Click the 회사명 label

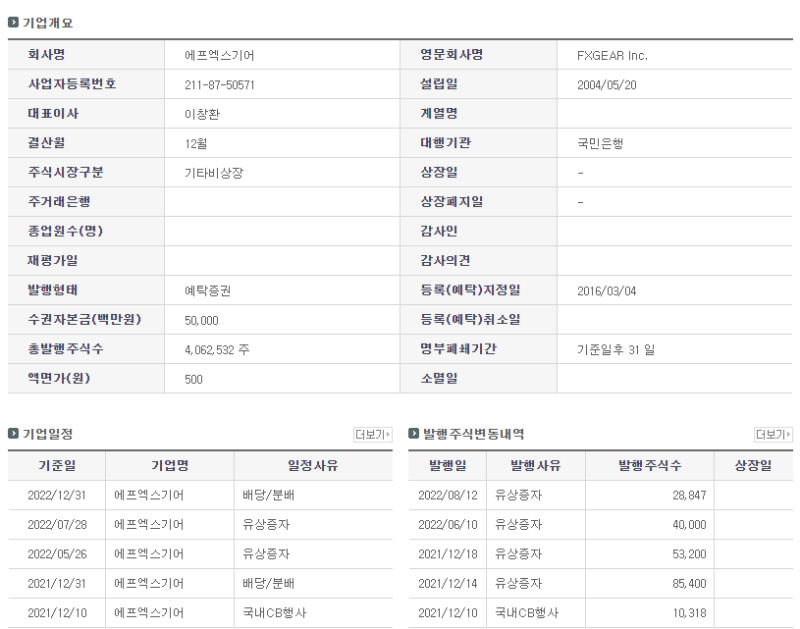[x=46, y=55]
